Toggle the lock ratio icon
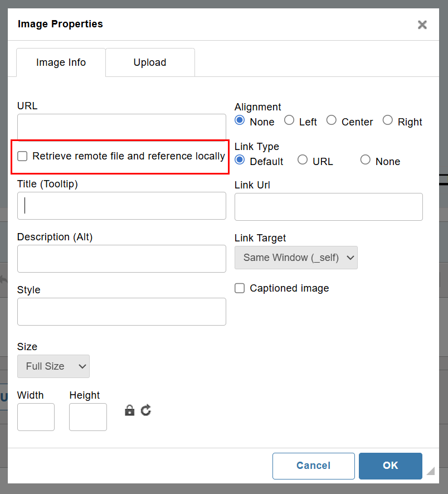448x494 pixels. [x=129, y=410]
